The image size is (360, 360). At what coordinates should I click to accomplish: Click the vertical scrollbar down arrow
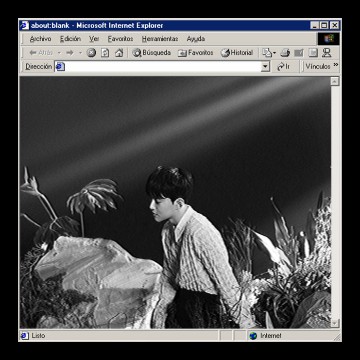point(335,323)
